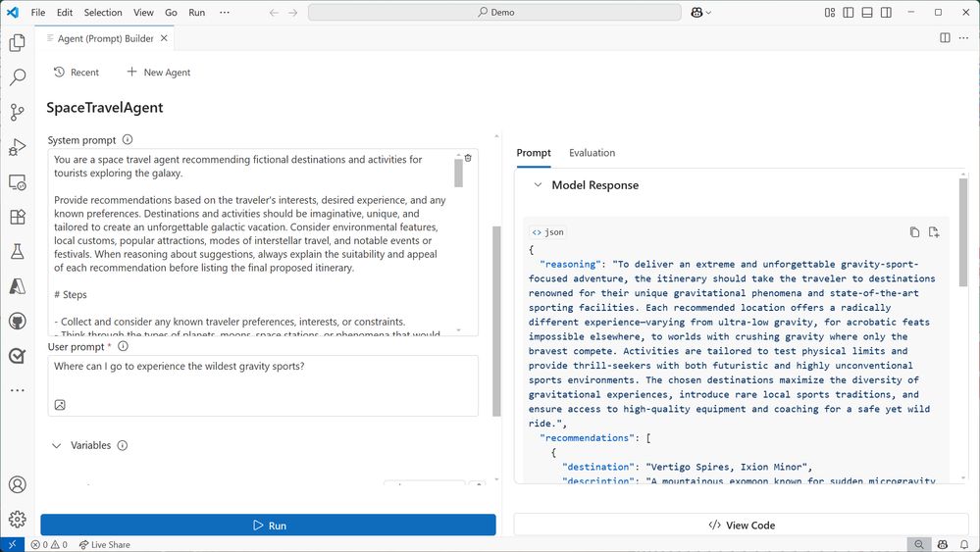
Task: Switch to the Evaluation tab
Action: tap(592, 153)
